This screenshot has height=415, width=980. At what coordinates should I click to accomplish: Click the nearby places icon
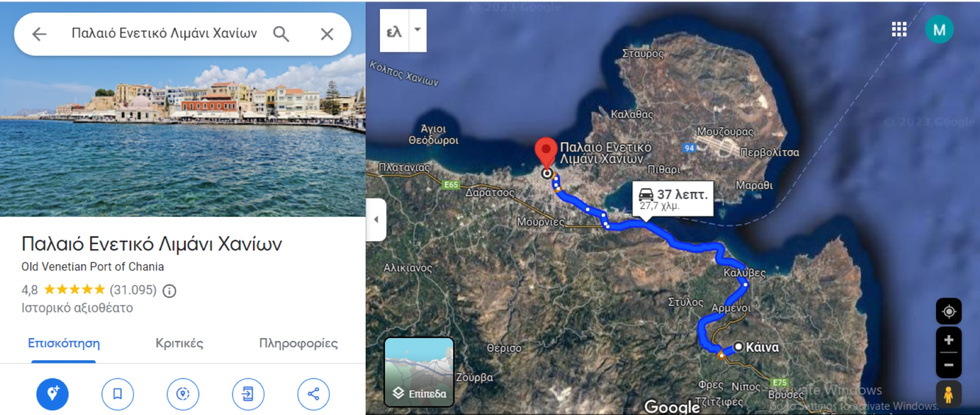(x=183, y=394)
